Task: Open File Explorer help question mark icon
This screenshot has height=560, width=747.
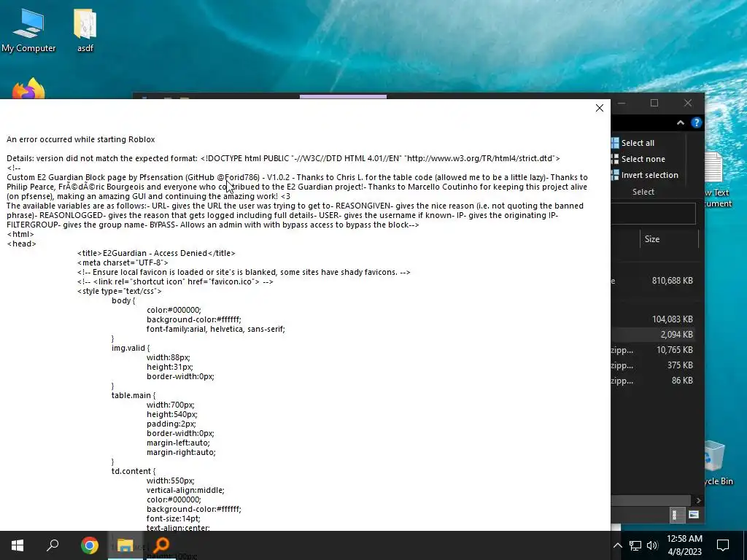Action: pyautogui.click(x=697, y=122)
